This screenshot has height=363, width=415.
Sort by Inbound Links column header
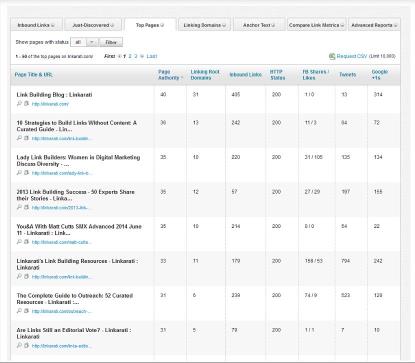click(x=245, y=75)
